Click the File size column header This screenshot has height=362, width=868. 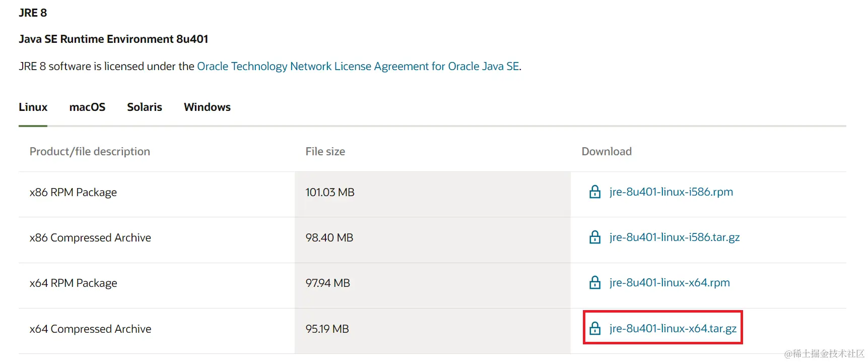coord(325,151)
